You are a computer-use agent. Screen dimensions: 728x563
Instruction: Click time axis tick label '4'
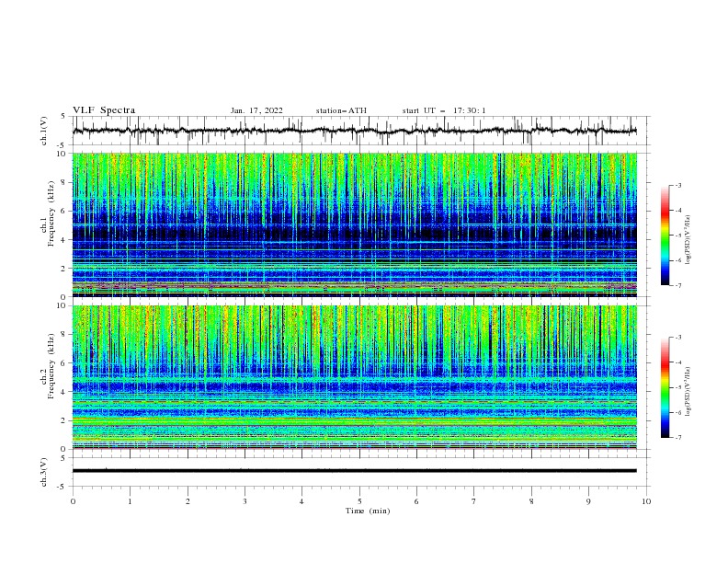(301, 501)
